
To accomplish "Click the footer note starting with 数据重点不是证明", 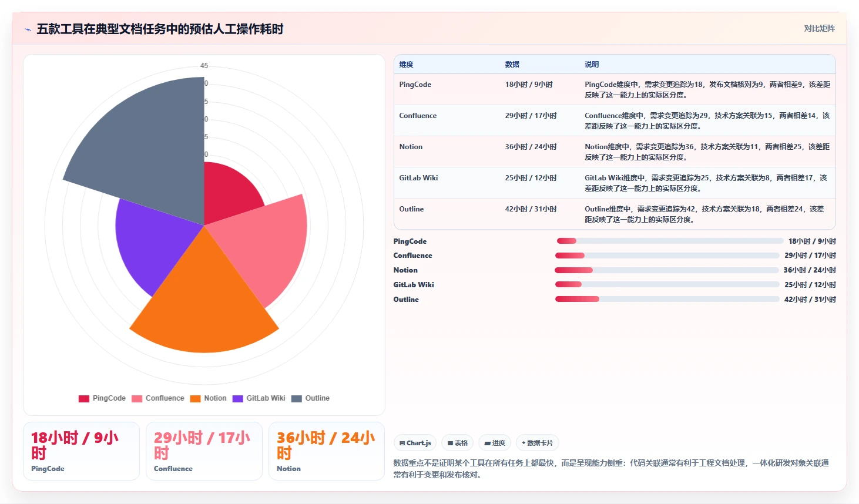I will click(x=611, y=469).
